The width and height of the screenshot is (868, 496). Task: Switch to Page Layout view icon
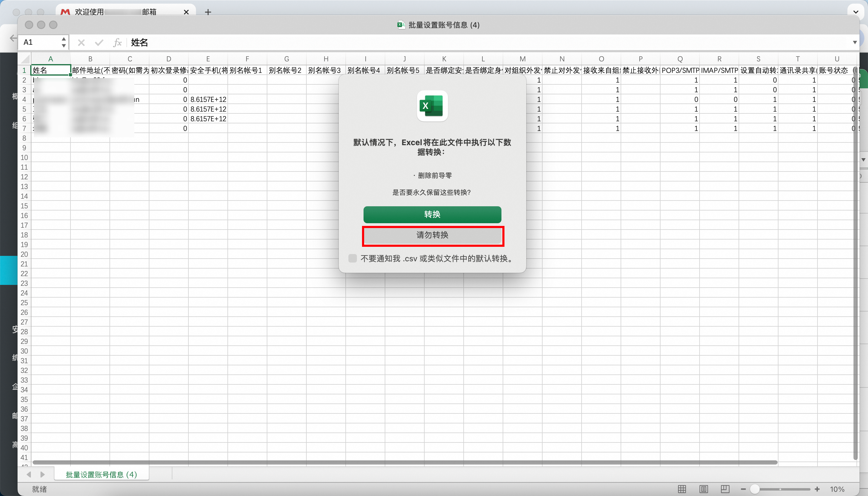pyautogui.click(x=703, y=489)
